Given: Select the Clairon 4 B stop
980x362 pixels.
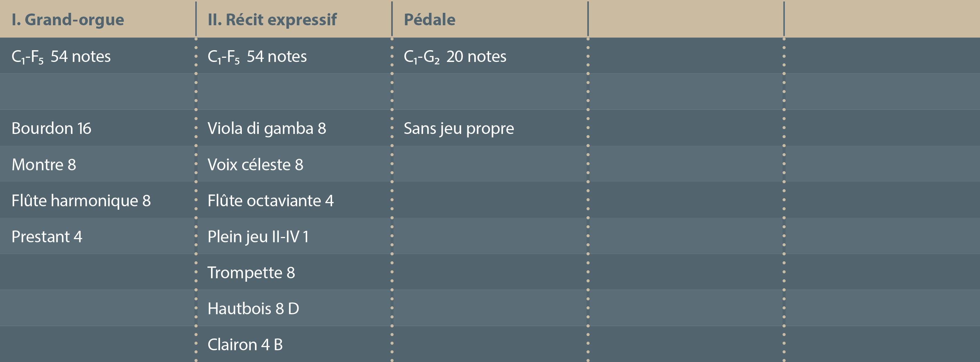Looking at the screenshot, I should click(x=245, y=344).
